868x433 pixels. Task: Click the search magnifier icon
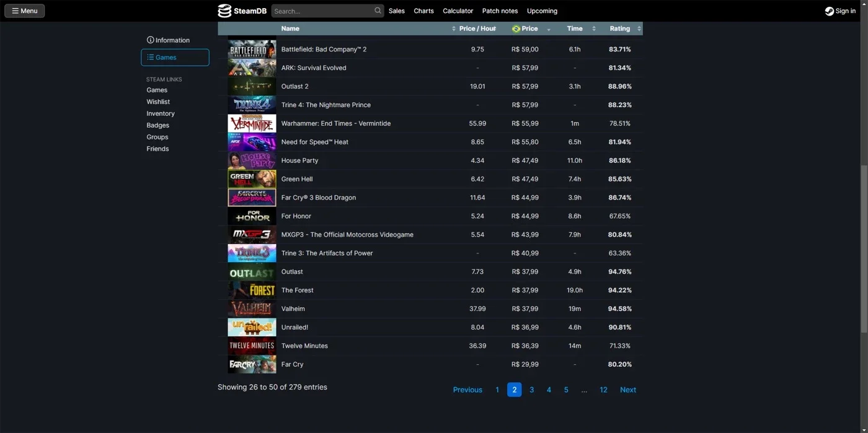[x=378, y=11]
